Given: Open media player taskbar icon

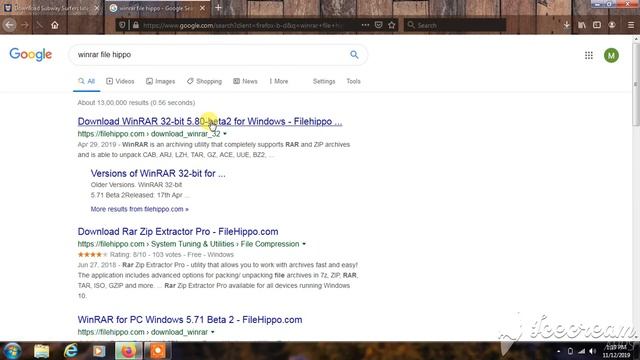Looking at the screenshot, I should click(x=99, y=351).
